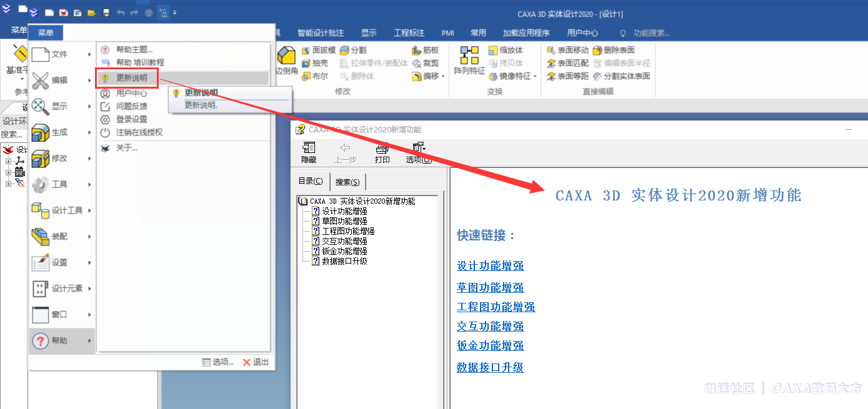Open the 设计元素 submenu
The image size is (868, 409).
62,288
